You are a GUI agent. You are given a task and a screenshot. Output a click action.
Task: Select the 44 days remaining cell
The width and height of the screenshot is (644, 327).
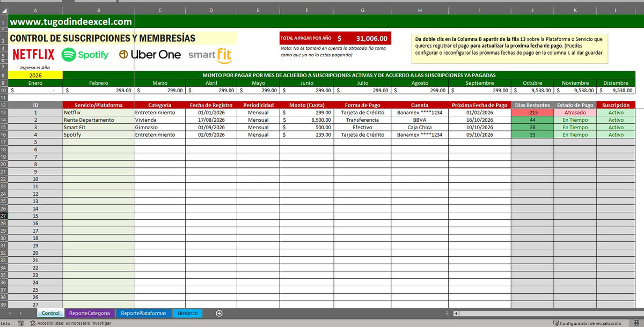coord(532,120)
